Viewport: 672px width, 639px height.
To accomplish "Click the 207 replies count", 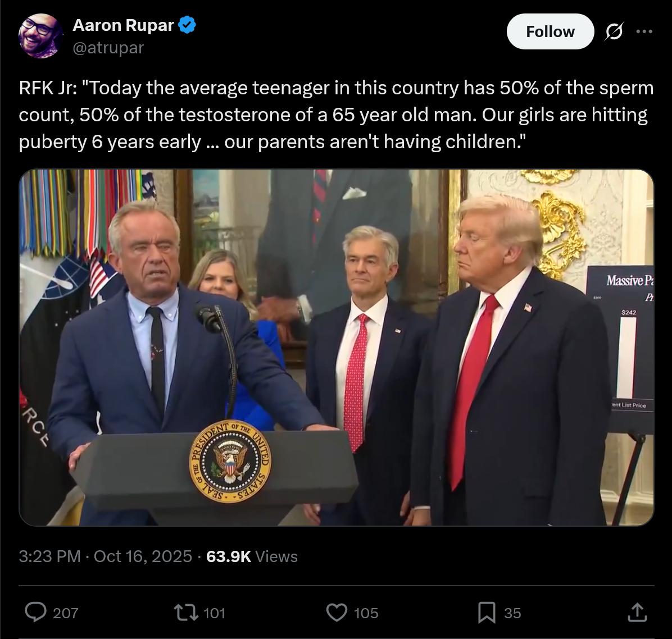I will tap(66, 613).
